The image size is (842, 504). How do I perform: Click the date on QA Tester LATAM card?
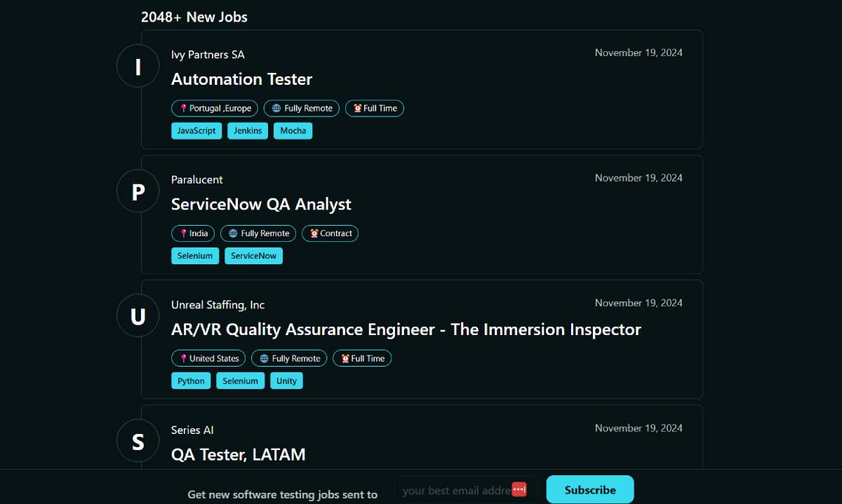[639, 428]
